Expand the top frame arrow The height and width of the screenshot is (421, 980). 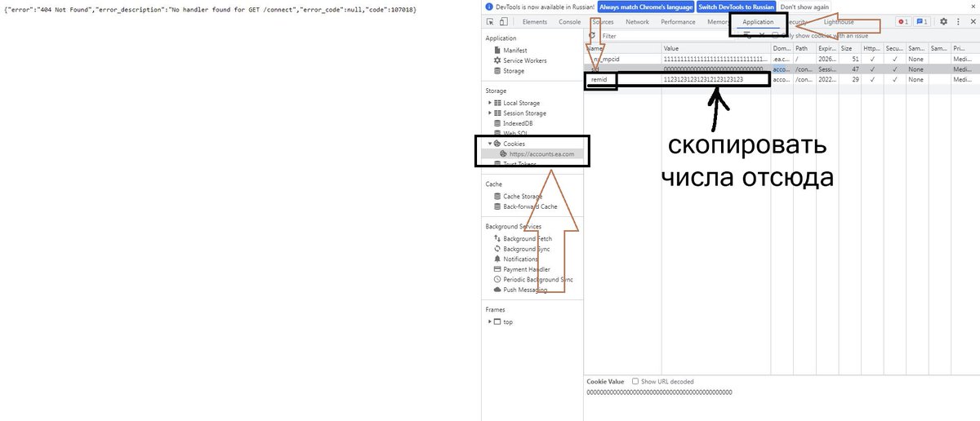tap(490, 321)
